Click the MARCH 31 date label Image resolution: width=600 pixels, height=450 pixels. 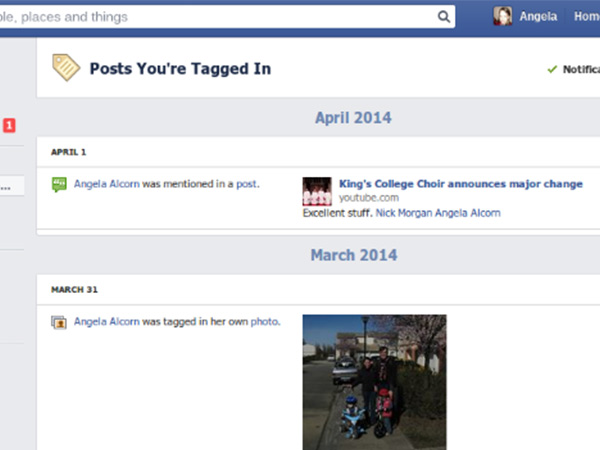pyautogui.click(x=75, y=290)
